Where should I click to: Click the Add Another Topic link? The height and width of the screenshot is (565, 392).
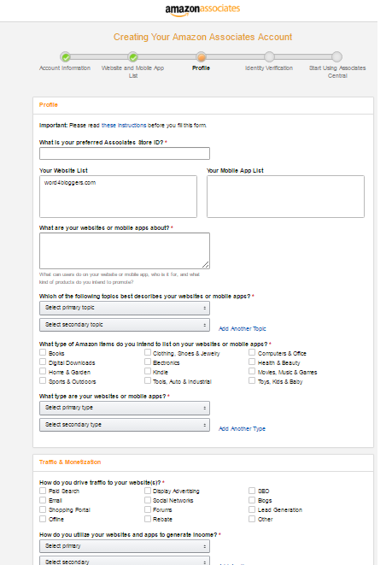click(243, 328)
